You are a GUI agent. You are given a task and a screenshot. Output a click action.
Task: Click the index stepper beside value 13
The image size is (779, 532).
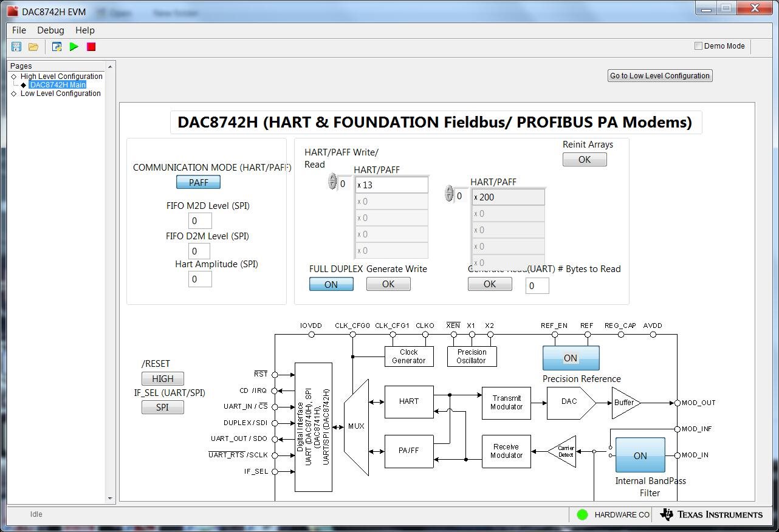point(332,181)
